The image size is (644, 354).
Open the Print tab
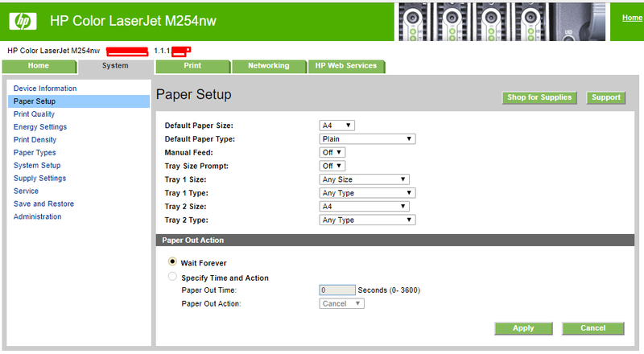coord(192,66)
